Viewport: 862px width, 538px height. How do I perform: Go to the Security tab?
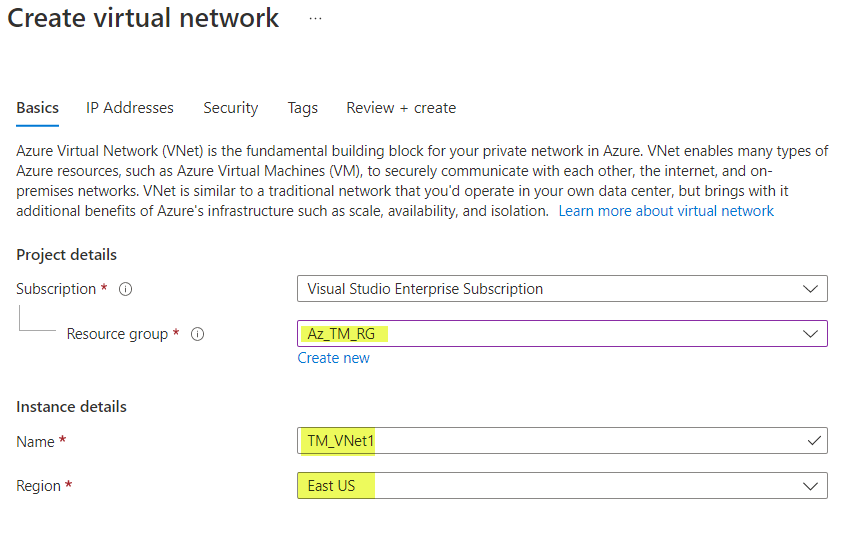230,108
